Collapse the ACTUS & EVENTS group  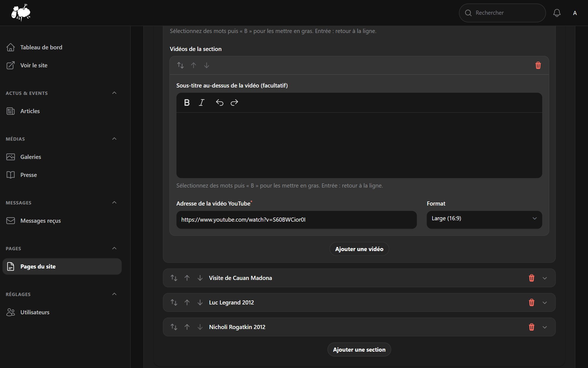point(114,93)
